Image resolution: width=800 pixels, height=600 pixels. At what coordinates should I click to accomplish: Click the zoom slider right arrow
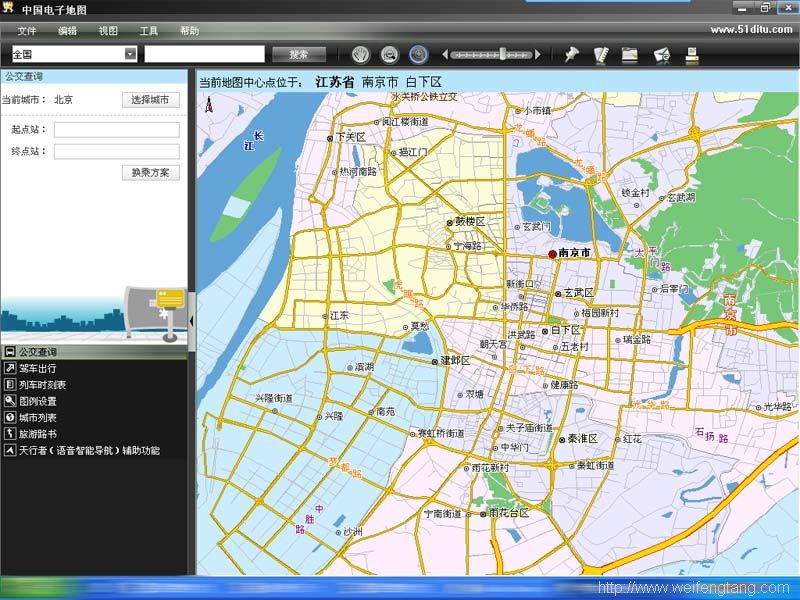[538, 54]
